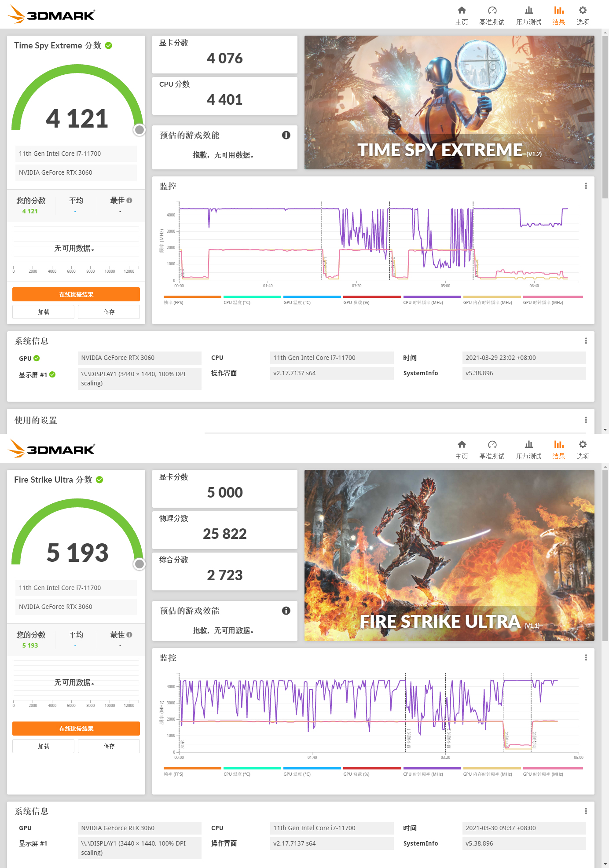Screen dimensions: 609x868
Task: Toggle CPU 温度 legend in Fire Strike Ultra chart
Action: (x=252, y=772)
